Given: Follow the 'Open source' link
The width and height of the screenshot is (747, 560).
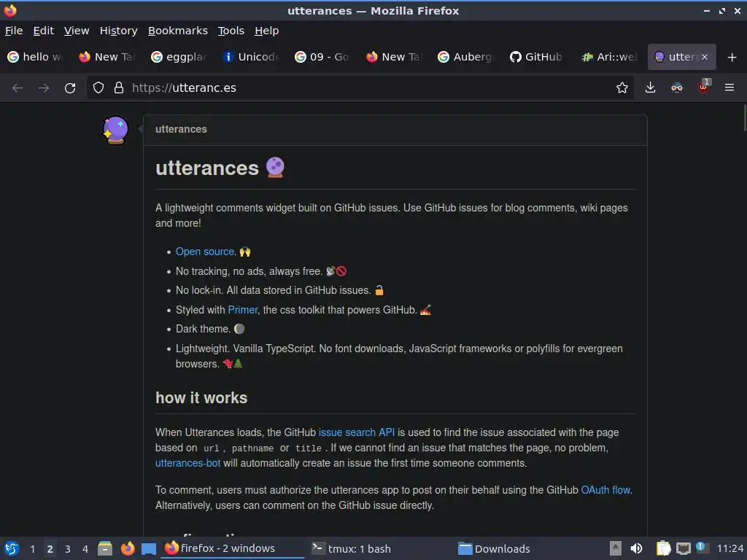Looking at the screenshot, I should pos(205,252).
